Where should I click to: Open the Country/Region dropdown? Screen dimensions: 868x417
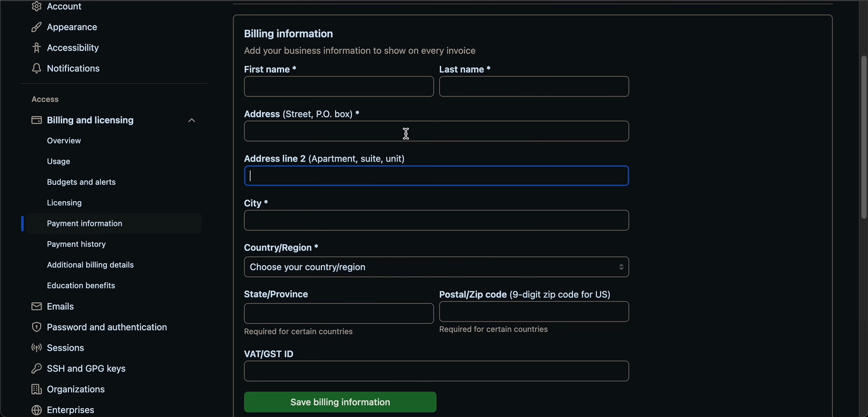pos(436,267)
